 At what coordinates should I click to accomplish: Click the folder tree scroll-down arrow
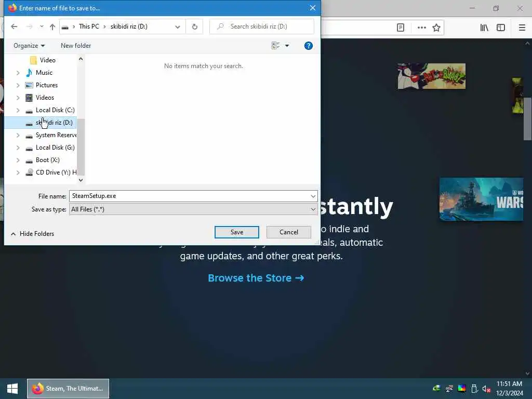coord(81,180)
